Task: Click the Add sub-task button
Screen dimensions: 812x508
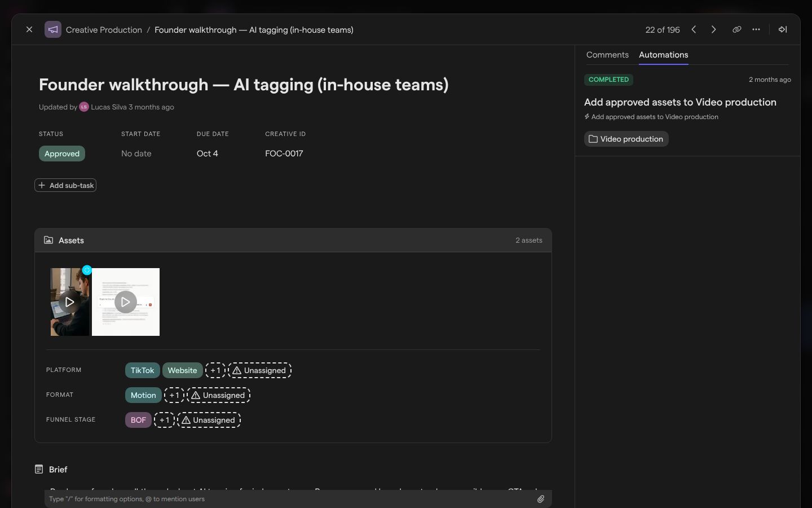Action: pos(65,185)
